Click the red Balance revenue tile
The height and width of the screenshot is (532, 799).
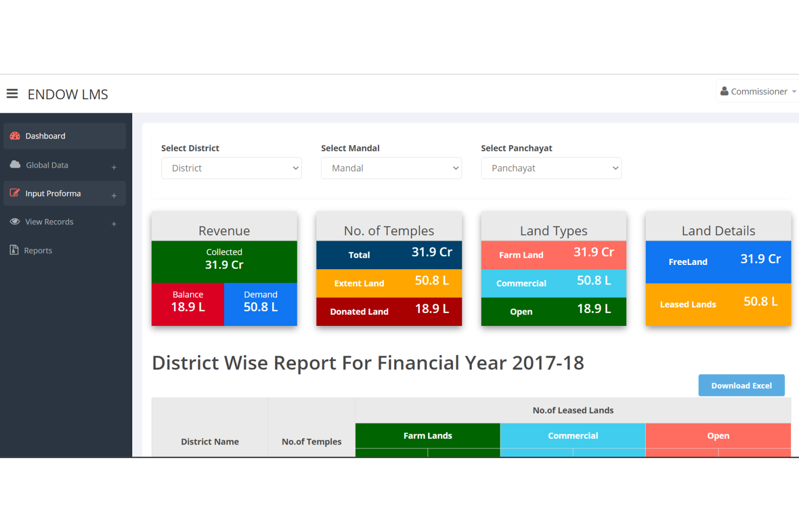[188, 304]
